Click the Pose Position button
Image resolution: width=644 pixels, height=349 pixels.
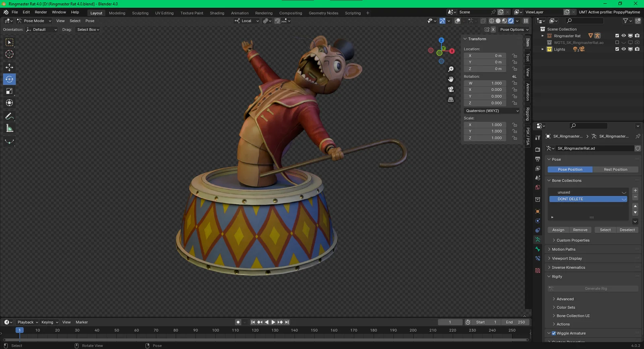570,170
